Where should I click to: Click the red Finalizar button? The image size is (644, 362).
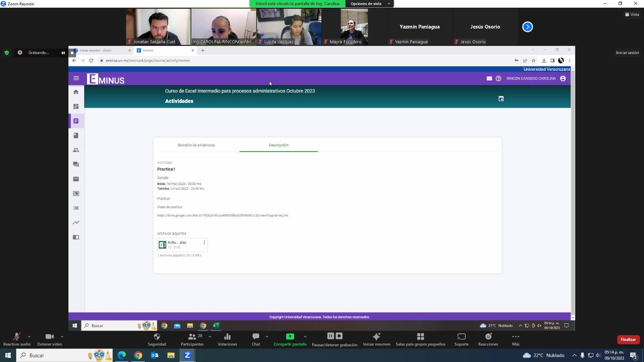pos(628,339)
